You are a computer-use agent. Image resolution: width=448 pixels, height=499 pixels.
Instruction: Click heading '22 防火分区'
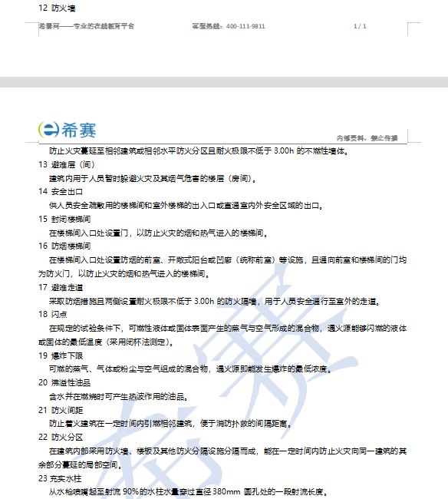pyautogui.click(x=61, y=438)
